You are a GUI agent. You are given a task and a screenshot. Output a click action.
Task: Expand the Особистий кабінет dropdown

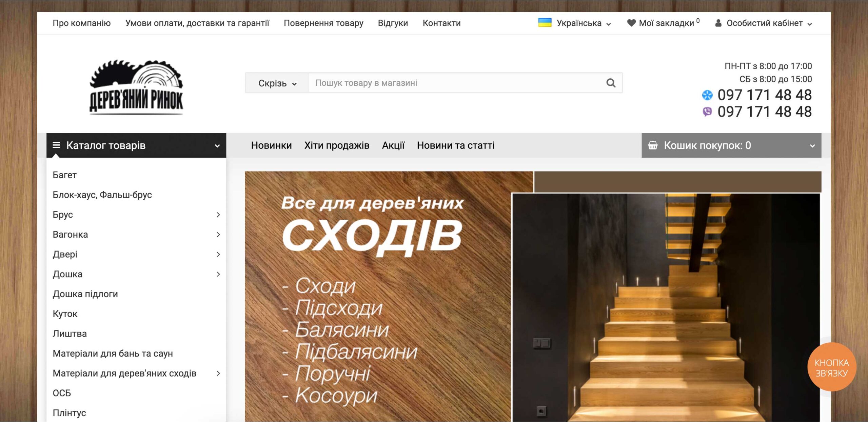810,24
